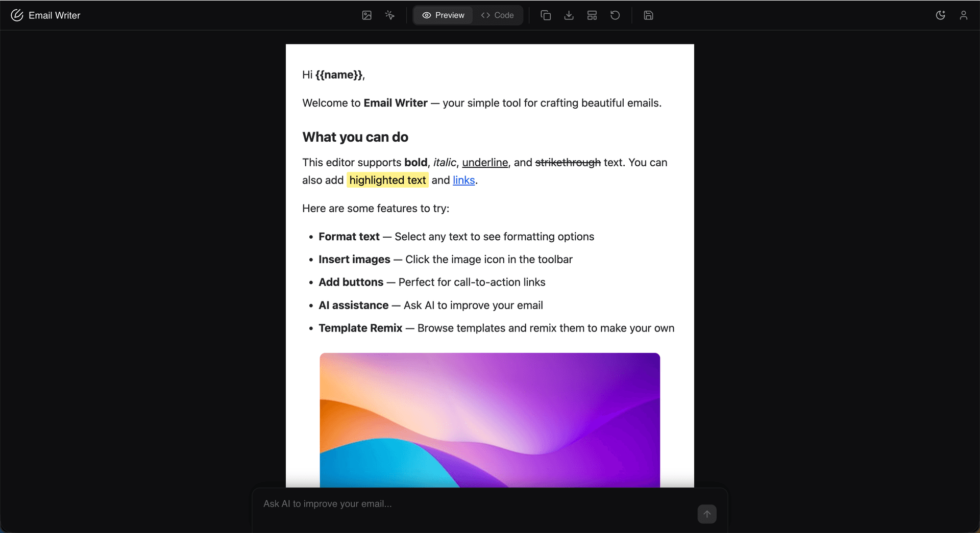980x533 pixels.
Task: Click the {{name}} placeholder
Action: (338, 75)
